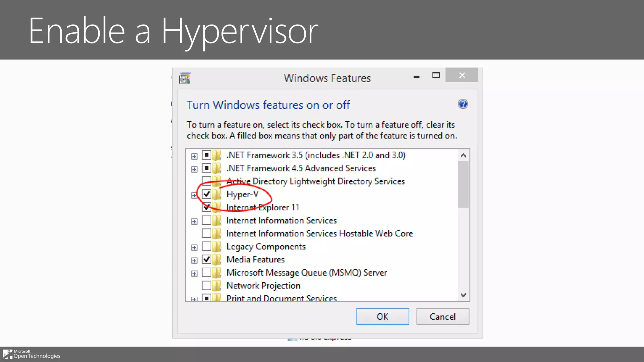Click the .NET Framework 3.5 folder icon
Viewport: 644px width, 362px height.
(x=217, y=155)
